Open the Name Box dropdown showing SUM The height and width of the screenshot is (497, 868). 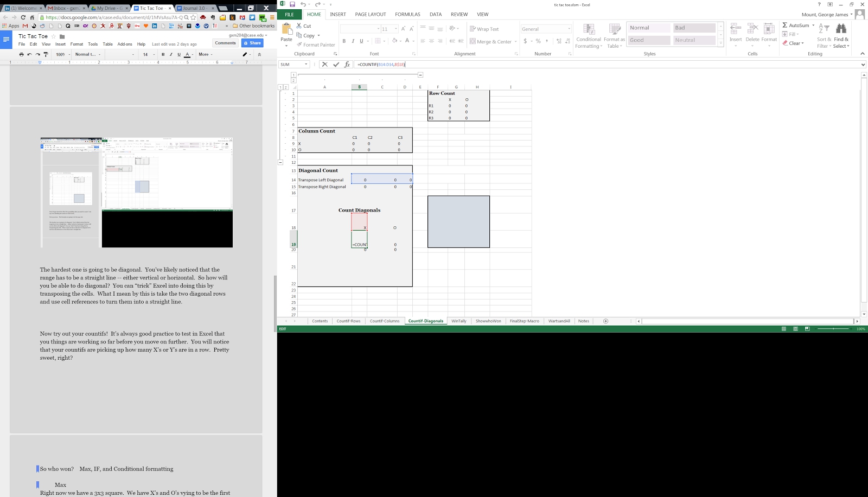(306, 65)
